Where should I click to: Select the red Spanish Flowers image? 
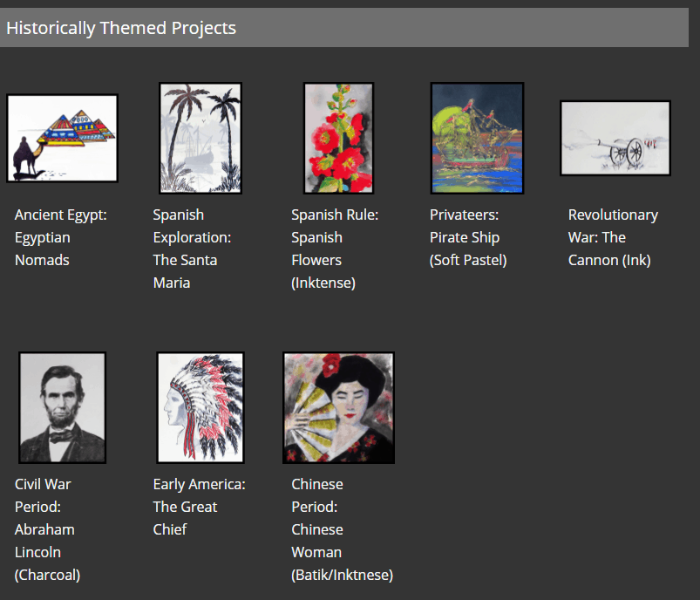[x=339, y=138]
